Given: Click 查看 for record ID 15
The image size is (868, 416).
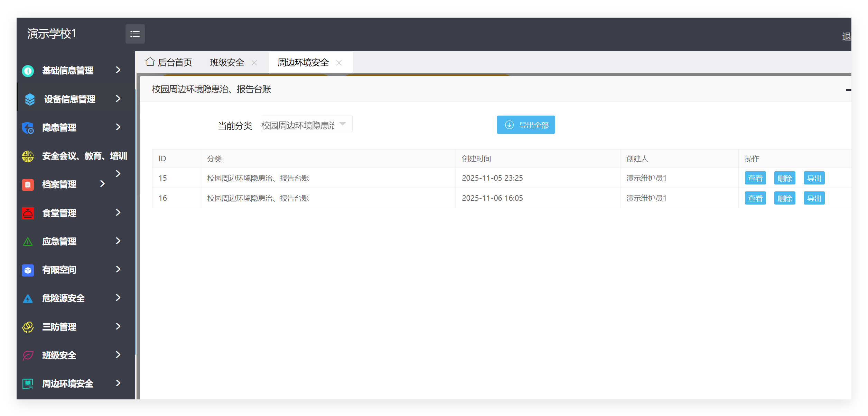Looking at the screenshot, I should [755, 178].
